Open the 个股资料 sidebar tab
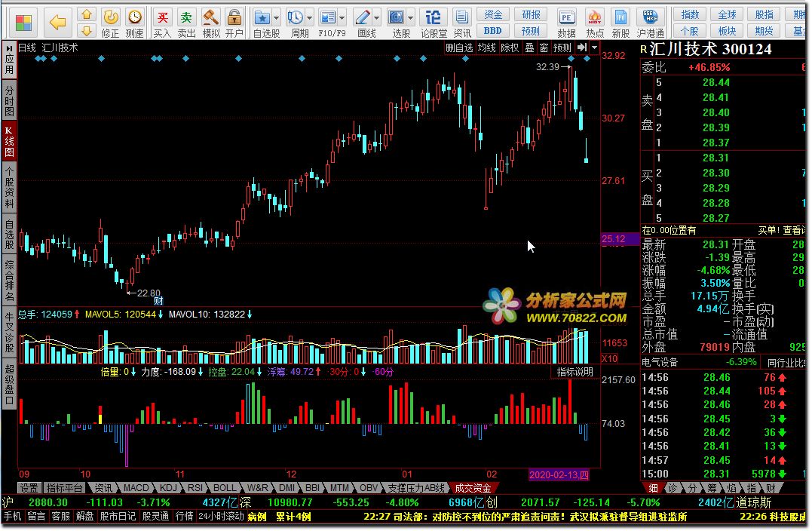 (9, 188)
